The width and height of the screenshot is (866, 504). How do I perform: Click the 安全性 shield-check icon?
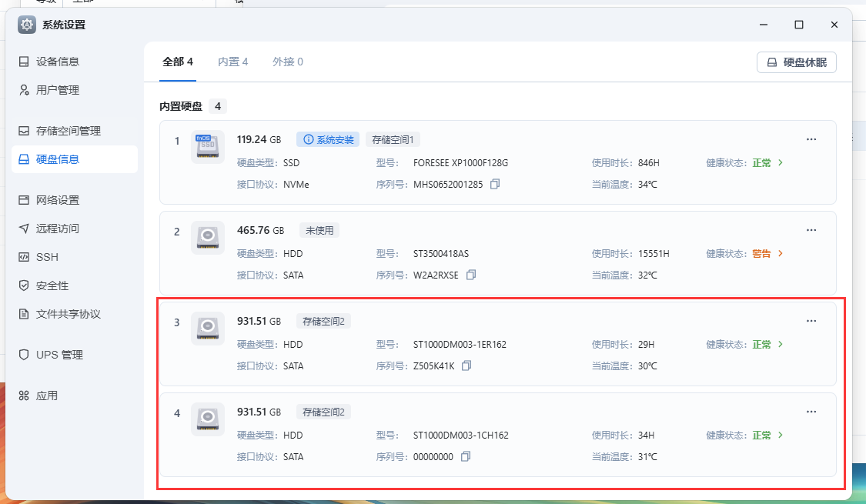[24, 285]
